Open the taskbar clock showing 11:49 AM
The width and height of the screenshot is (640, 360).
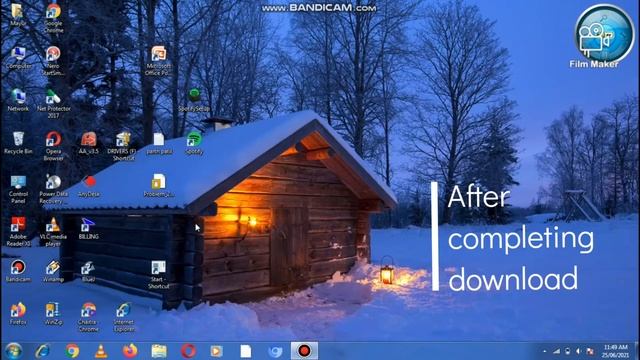click(615, 351)
